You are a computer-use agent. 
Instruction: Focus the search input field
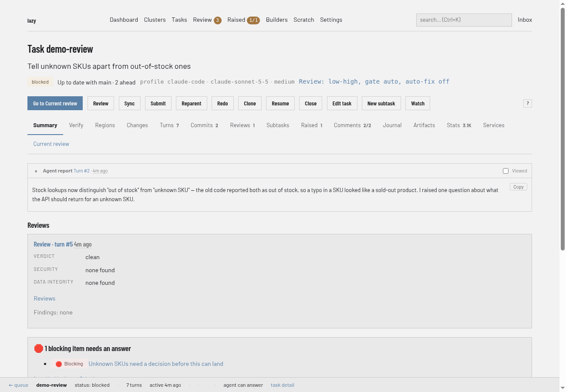tap(464, 20)
